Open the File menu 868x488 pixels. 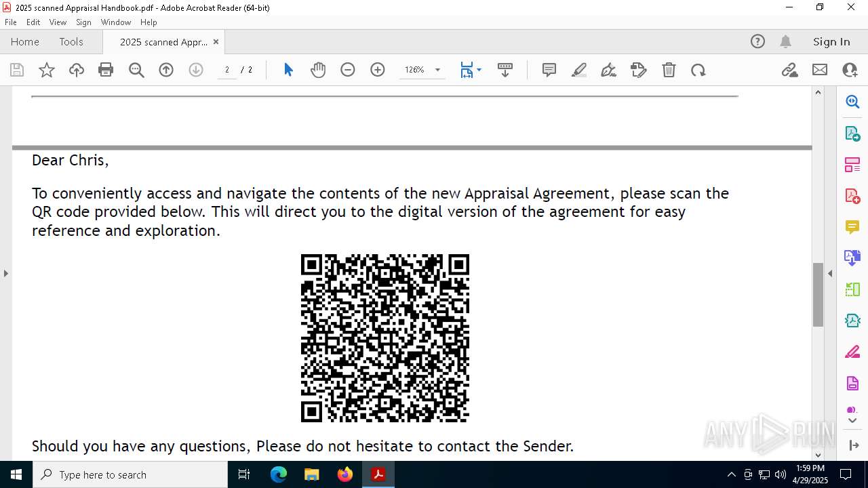click(x=11, y=22)
